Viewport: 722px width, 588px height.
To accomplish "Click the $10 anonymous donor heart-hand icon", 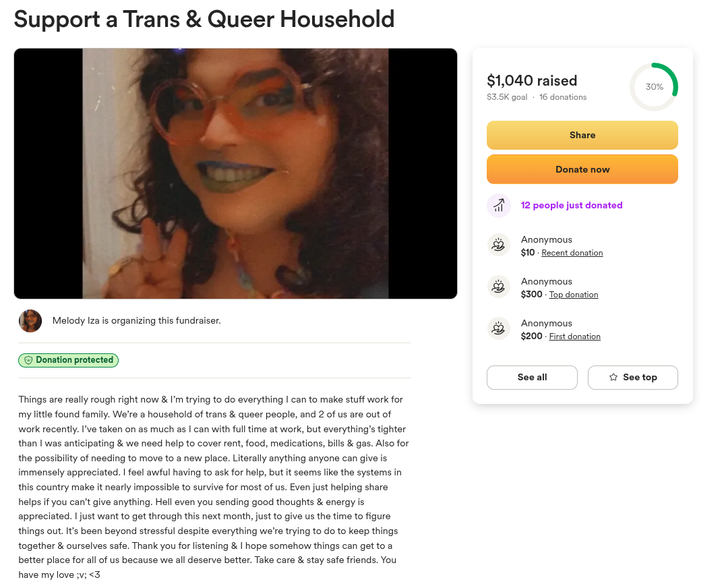I will point(499,245).
